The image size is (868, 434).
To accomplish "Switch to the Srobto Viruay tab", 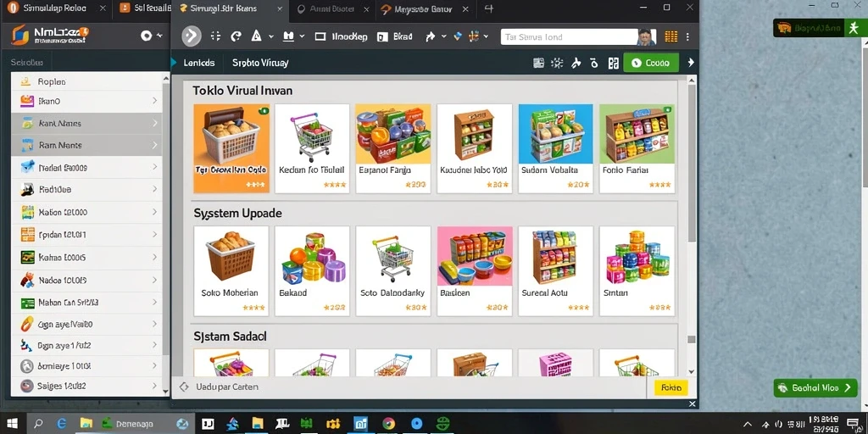I will 260,63.
